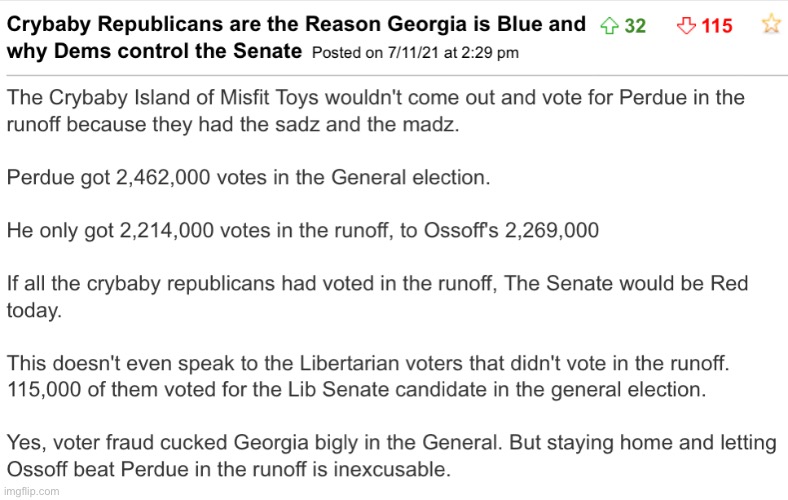This screenshot has height=500, width=788.
Task: Click the standalone word 'today.'
Action: click(34, 311)
